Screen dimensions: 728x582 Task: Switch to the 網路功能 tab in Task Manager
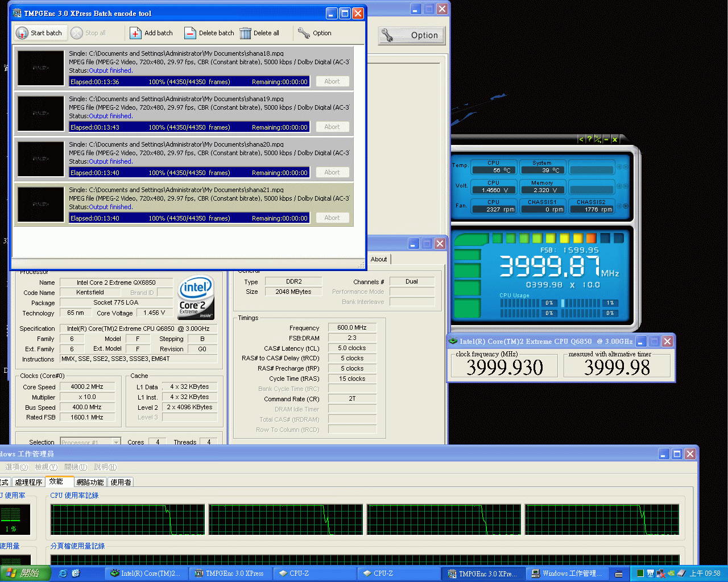90,482
